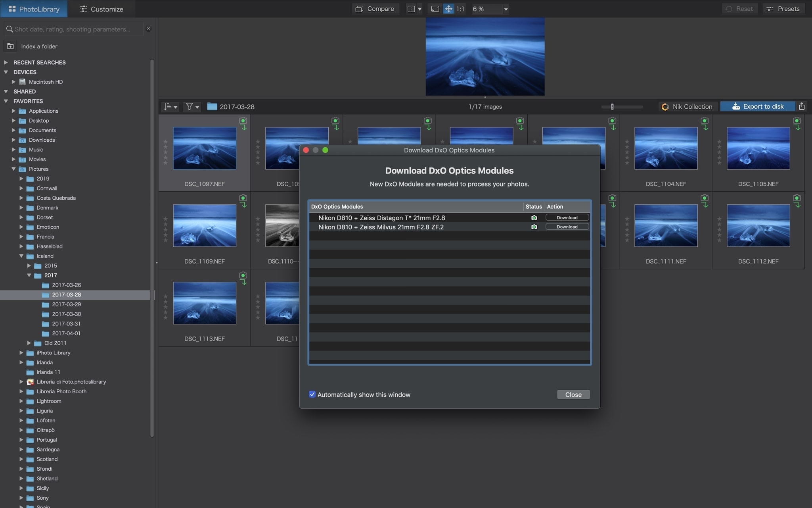Open the zoom percentage dropdown

tap(506, 9)
